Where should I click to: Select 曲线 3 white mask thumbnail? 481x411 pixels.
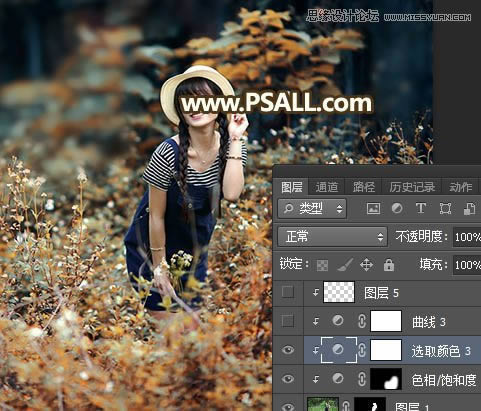click(x=386, y=321)
